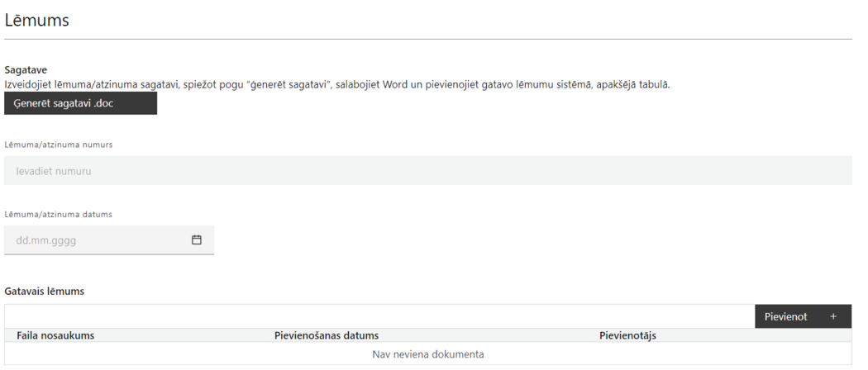Click the instruction text starting with Izveidojiet
This screenshot has width=868, height=370.
337,85
